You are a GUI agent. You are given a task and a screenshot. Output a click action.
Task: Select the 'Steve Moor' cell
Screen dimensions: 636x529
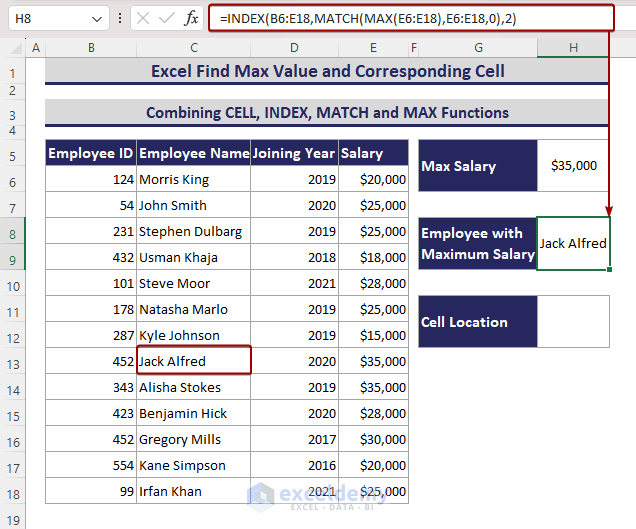tap(194, 283)
